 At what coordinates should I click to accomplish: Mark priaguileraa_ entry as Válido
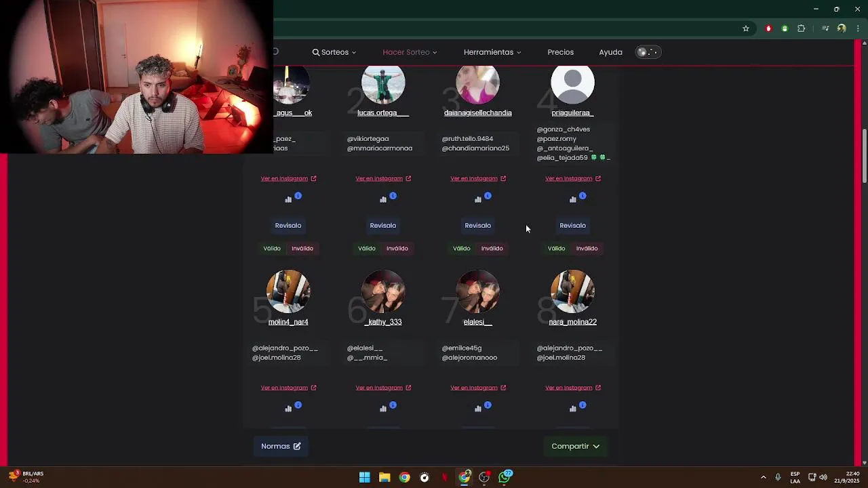[x=557, y=248]
